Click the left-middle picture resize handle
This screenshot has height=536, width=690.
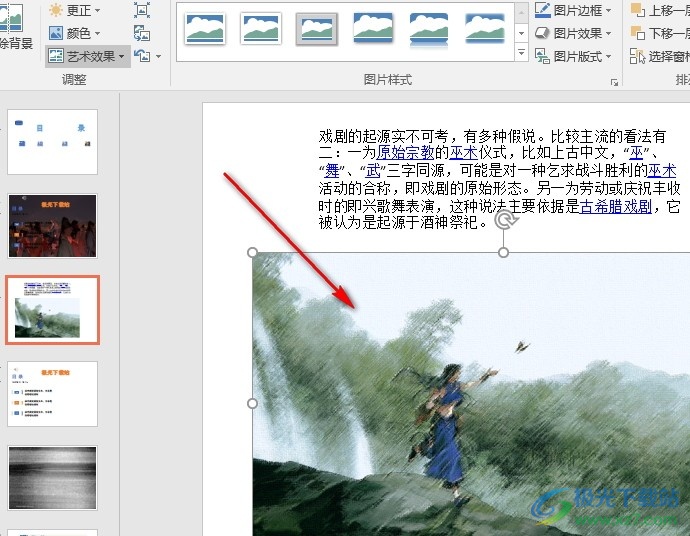point(252,403)
